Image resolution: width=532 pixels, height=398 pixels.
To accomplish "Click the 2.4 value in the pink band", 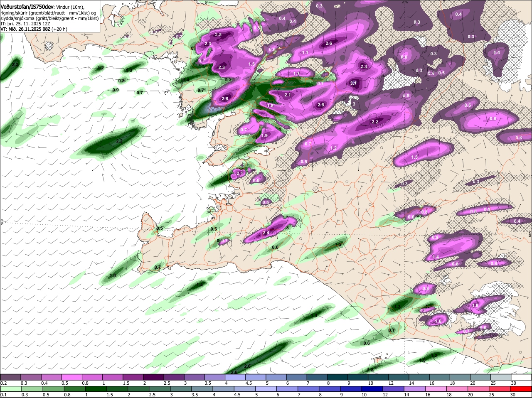I will click(x=266, y=233).
